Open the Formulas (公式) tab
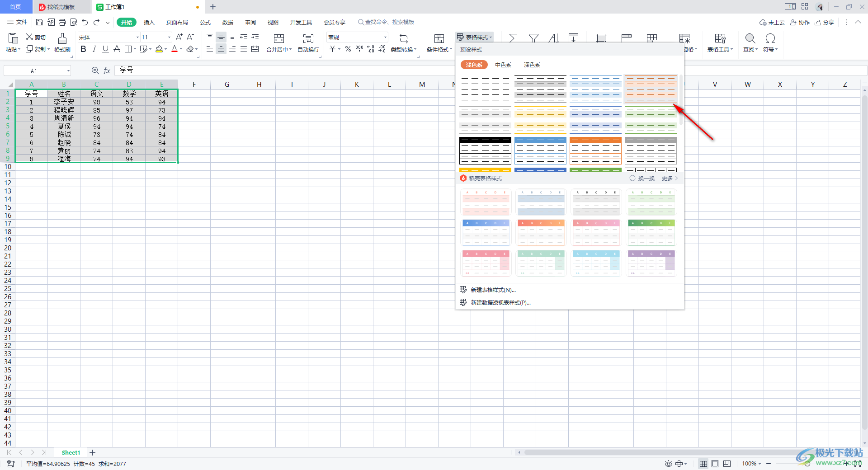 coord(205,22)
